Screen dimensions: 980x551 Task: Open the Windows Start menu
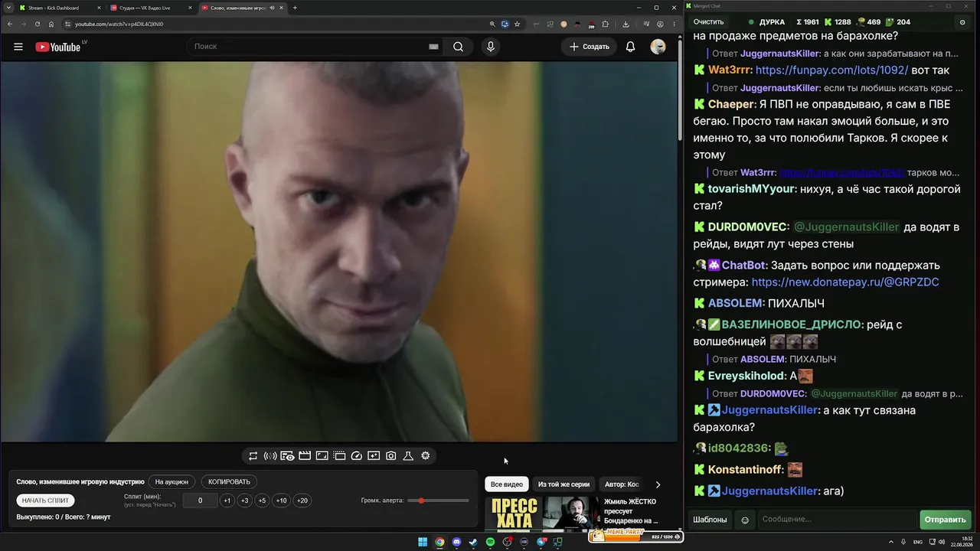tap(423, 543)
